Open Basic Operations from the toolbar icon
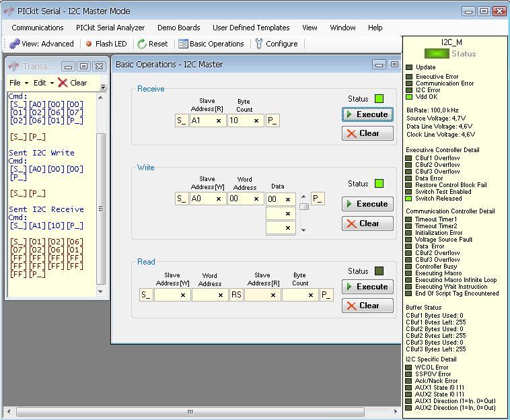Screen dimensions: 510x420 point(183,44)
